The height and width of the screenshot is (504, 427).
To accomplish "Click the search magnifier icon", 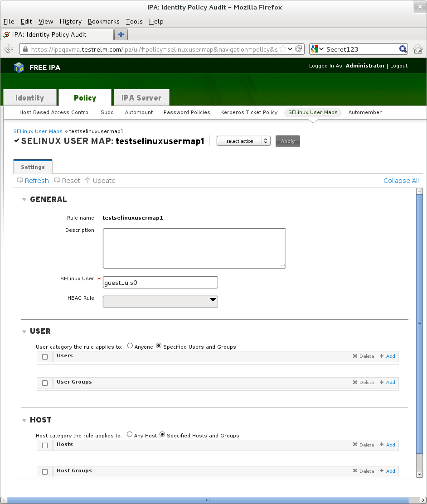I will 403,49.
